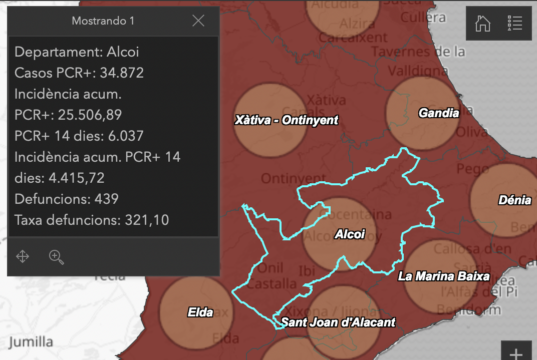This screenshot has height=360, width=537.
Task: Select the La Marina Baixa circle marker
Action: (441, 276)
